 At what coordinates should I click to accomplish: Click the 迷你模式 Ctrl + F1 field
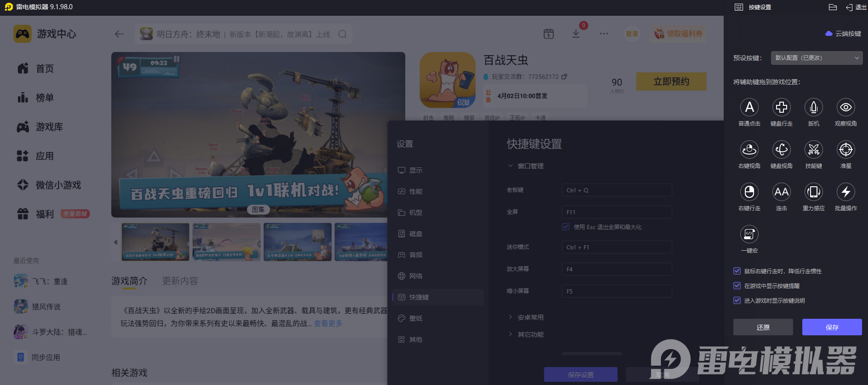click(617, 247)
